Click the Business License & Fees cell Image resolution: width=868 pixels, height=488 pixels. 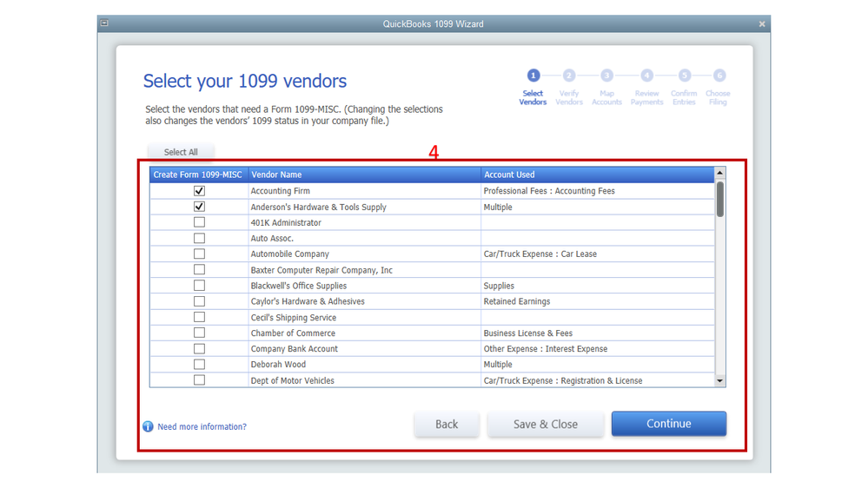(x=597, y=333)
